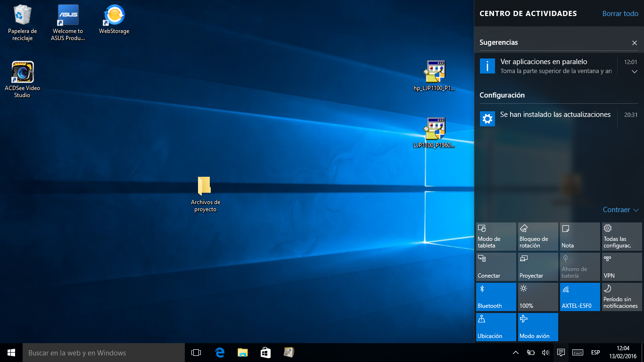Open the Windows Store taskbar icon
The image size is (644, 362).
265,353
